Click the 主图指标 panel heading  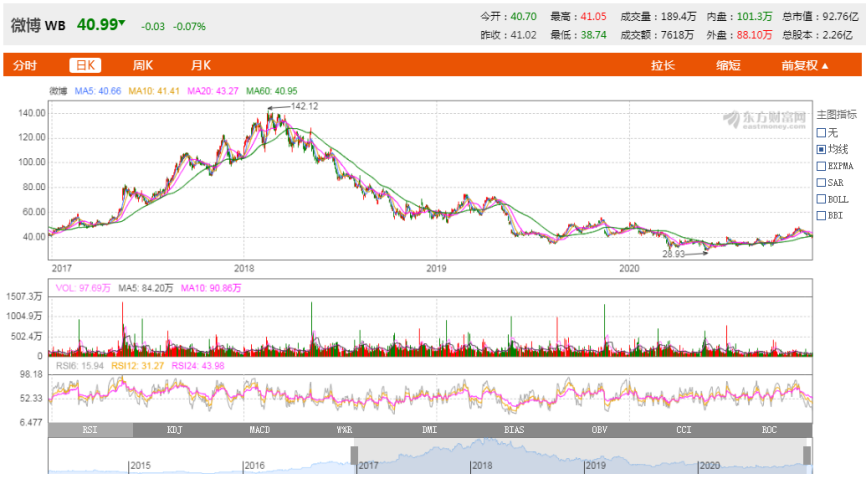tap(837, 114)
